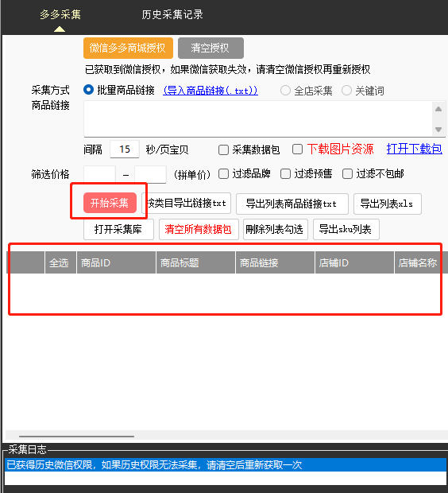Click the 清空授权 button
The height and width of the screenshot is (493, 448).
click(210, 48)
